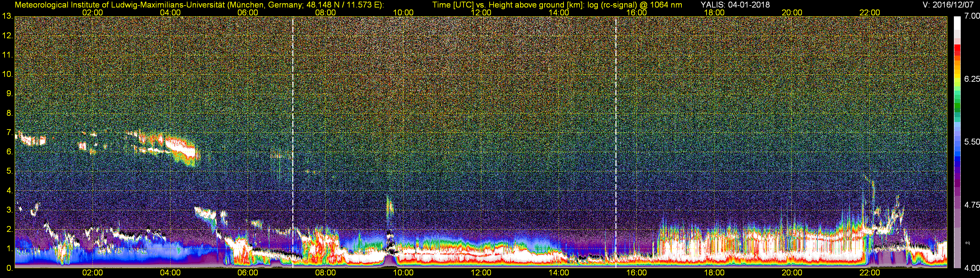Click the 18:00 label on the bottom time axis
This screenshot has height=278, width=980.
pyautogui.click(x=714, y=273)
